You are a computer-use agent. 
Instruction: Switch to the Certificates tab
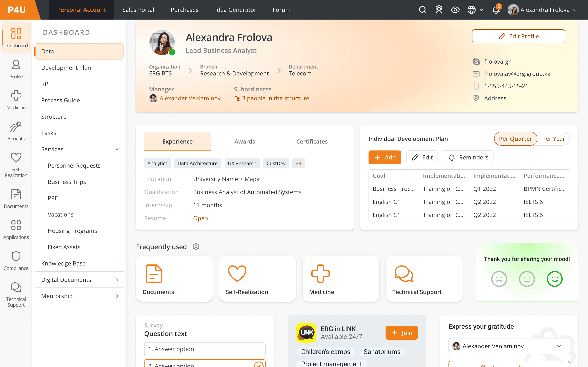(x=312, y=141)
